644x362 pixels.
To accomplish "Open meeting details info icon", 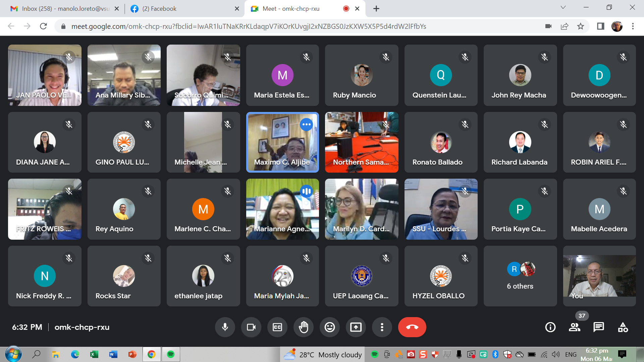I will [x=550, y=327].
